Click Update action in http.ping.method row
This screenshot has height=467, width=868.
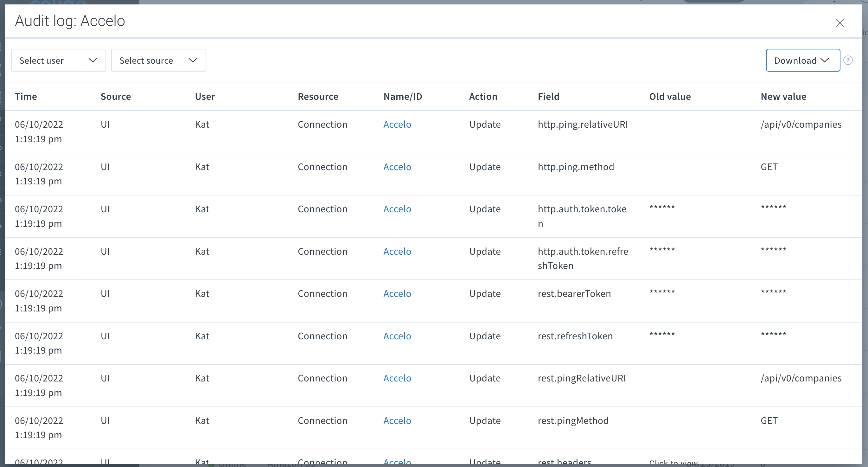click(485, 167)
